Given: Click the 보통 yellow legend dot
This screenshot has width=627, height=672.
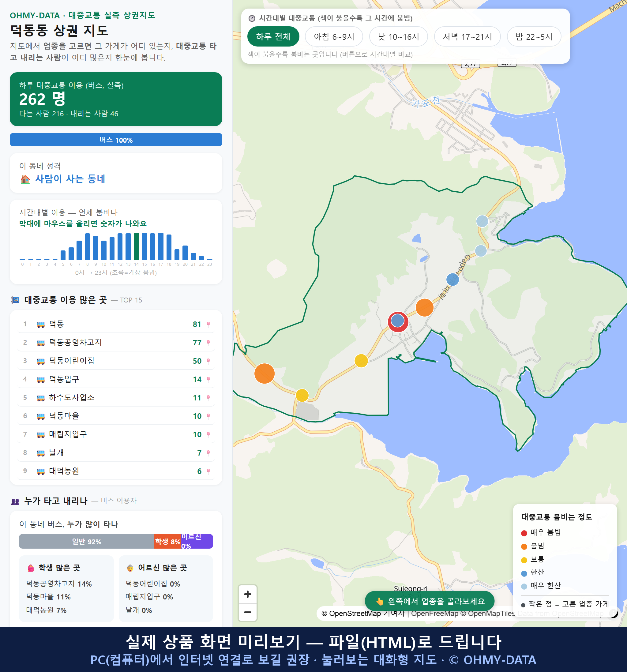Looking at the screenshot, I should click(x=524, y=560).
